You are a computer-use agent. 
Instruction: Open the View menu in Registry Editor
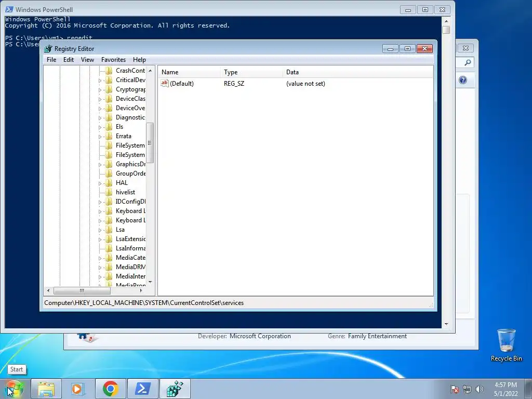tap(87, 60)
